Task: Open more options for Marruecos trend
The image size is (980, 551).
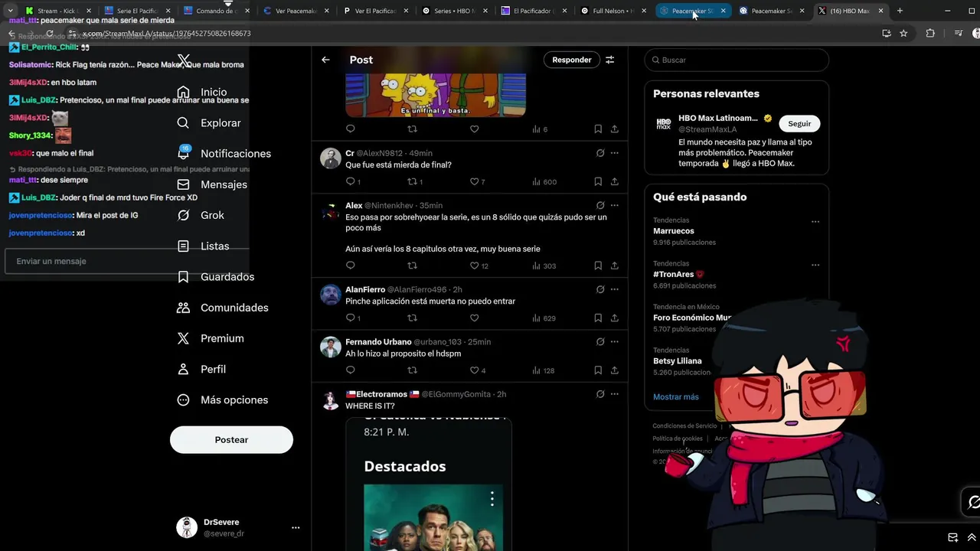Action: pos(815,221)
